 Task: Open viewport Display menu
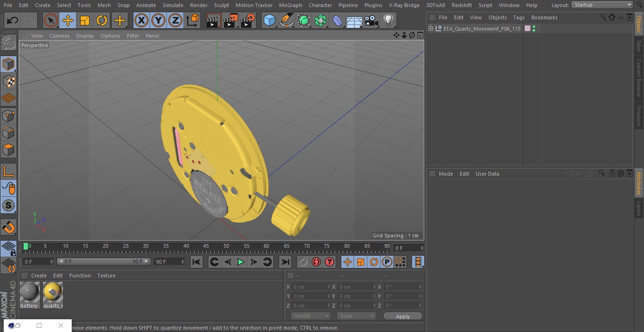pos(85,36)
